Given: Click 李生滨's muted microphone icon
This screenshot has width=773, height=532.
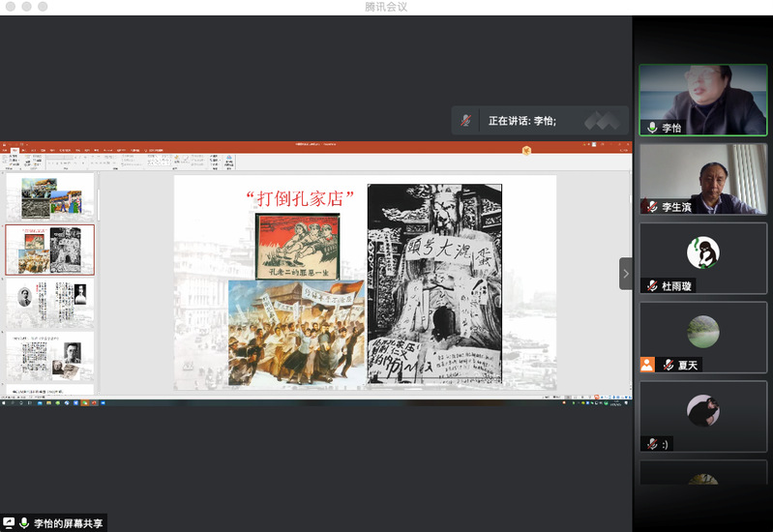Looking at the screenshot, I should (652, 207).
